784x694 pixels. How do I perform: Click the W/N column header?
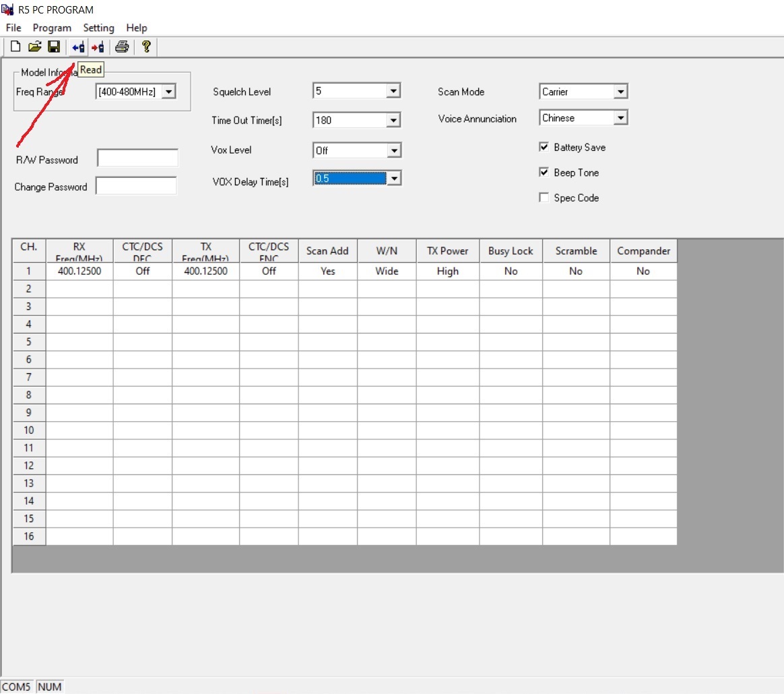click(387, 251)
